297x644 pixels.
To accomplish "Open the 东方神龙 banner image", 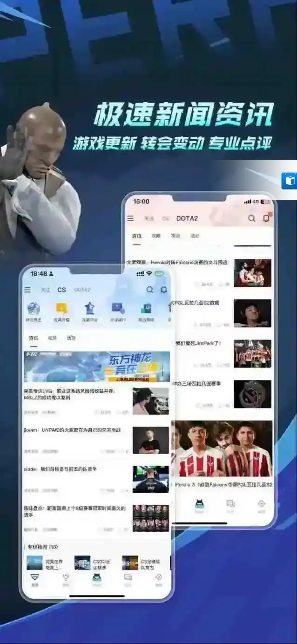I will click(x=97, y=366).
